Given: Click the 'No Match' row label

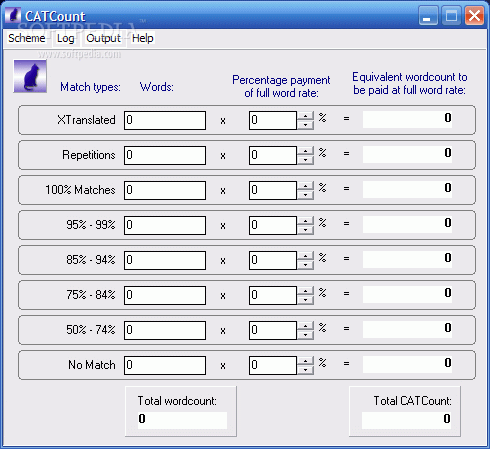Looking at the screenshot, I should tap(92, 365).
